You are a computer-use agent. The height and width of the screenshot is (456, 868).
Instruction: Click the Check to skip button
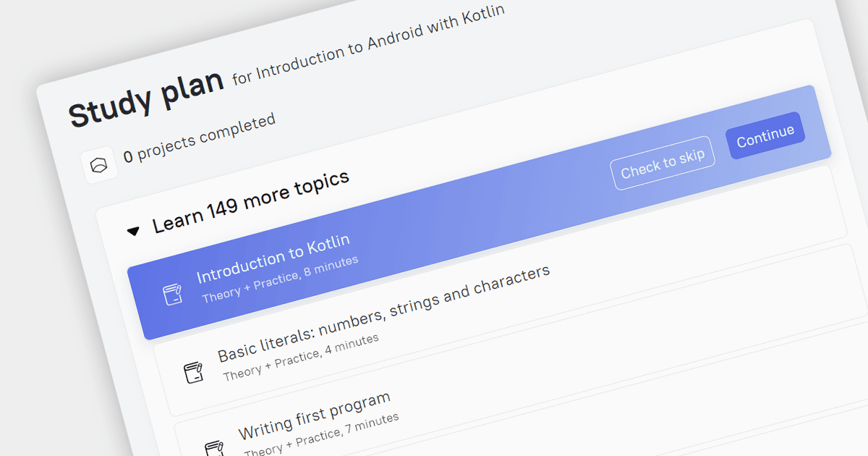[663, 164]
